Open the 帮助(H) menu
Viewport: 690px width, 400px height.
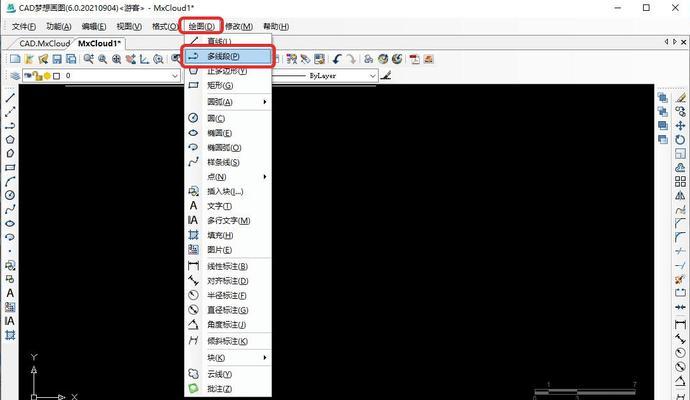pyautogui.click(x=276, y=26)
